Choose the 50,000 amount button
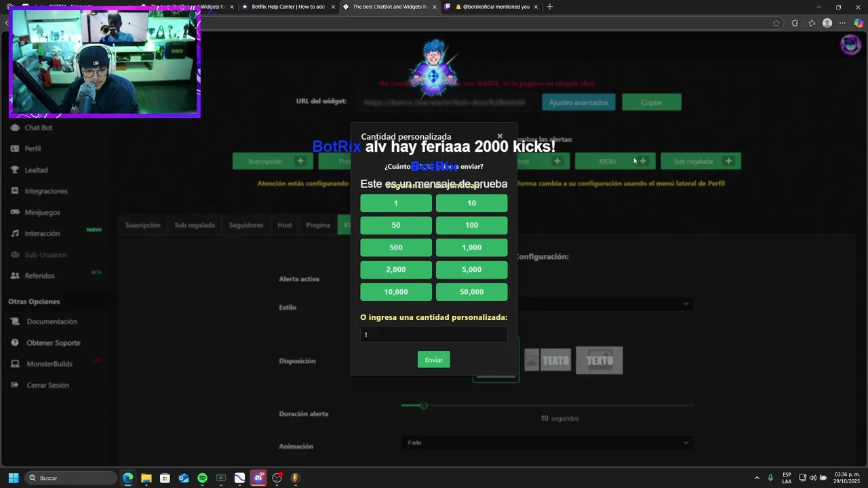Screen dimensions: 868x488 pos(471,292)
